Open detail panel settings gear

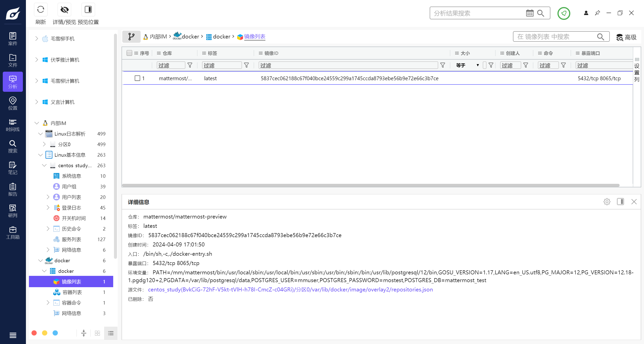607,202
